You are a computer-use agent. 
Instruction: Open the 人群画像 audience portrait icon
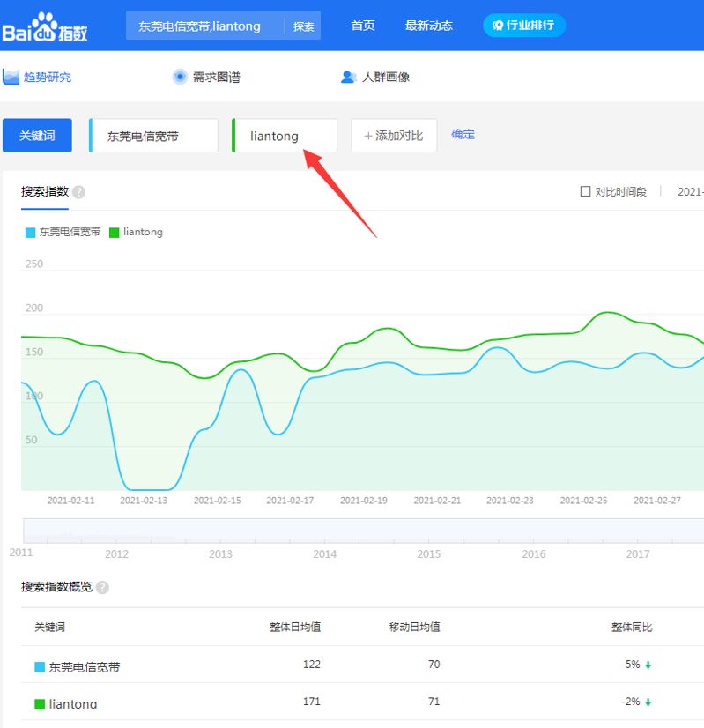[348, 77]
